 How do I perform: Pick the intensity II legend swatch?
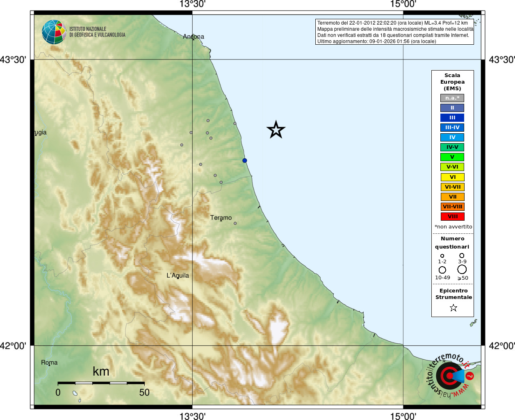(452, 108)
